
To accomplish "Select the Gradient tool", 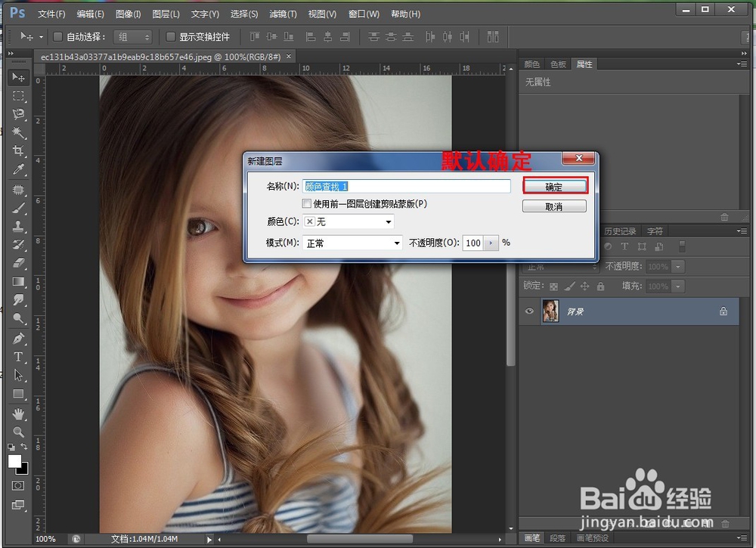I will 18,281.
